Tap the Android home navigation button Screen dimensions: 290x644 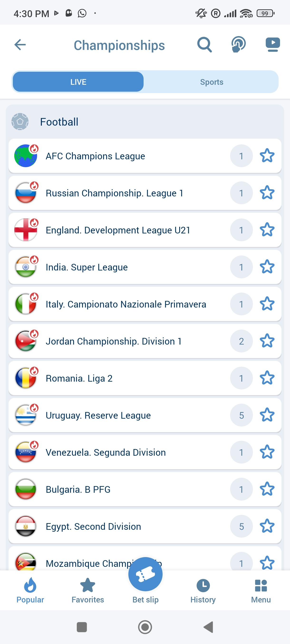click(x=145, y=627)
